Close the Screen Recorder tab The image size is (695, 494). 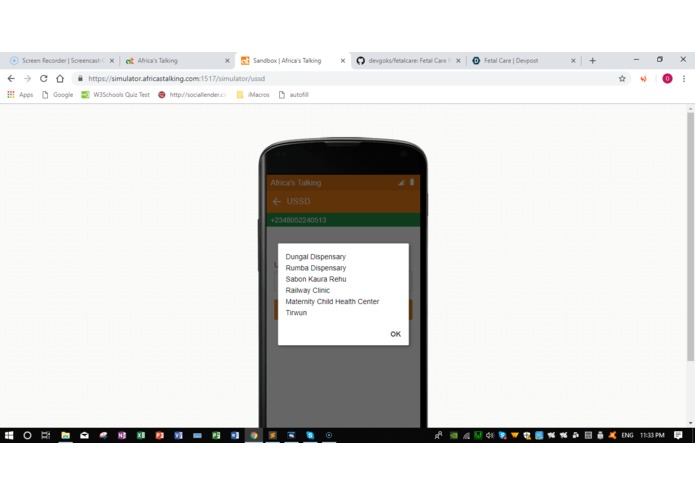[x=112, y=61]
